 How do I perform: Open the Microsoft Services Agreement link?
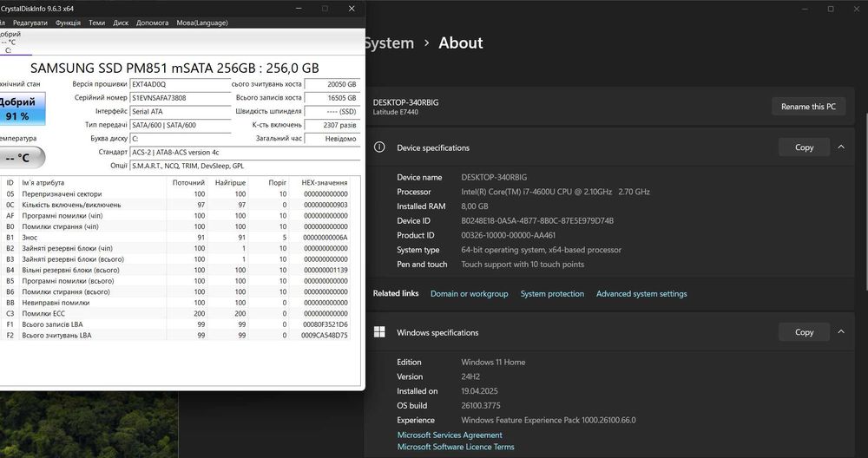point(450,435)
